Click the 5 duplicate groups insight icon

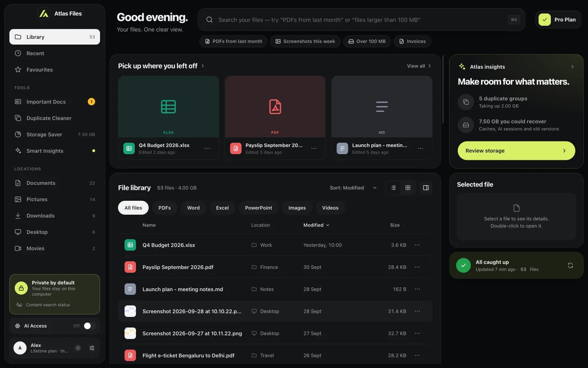coord(466,102)
